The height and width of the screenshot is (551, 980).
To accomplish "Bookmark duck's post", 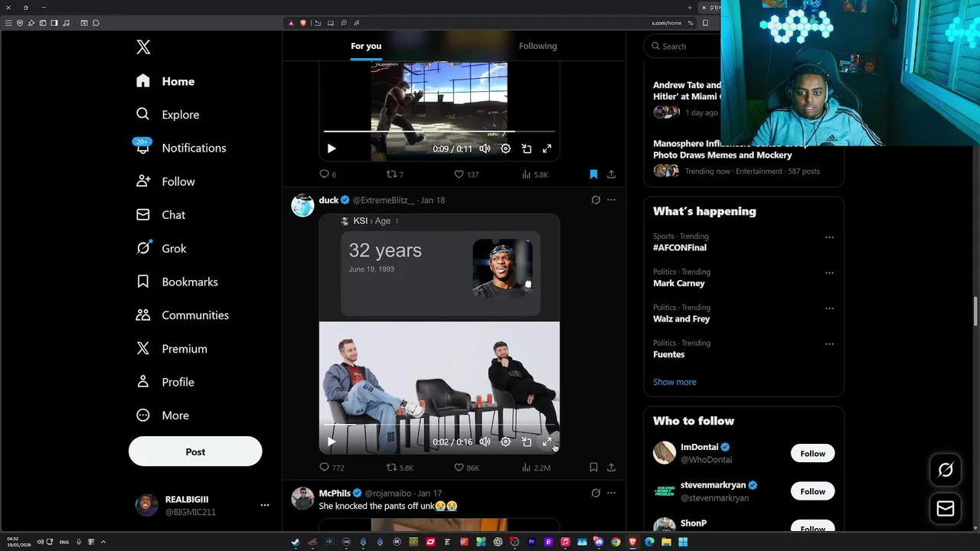I will [593, 467].
